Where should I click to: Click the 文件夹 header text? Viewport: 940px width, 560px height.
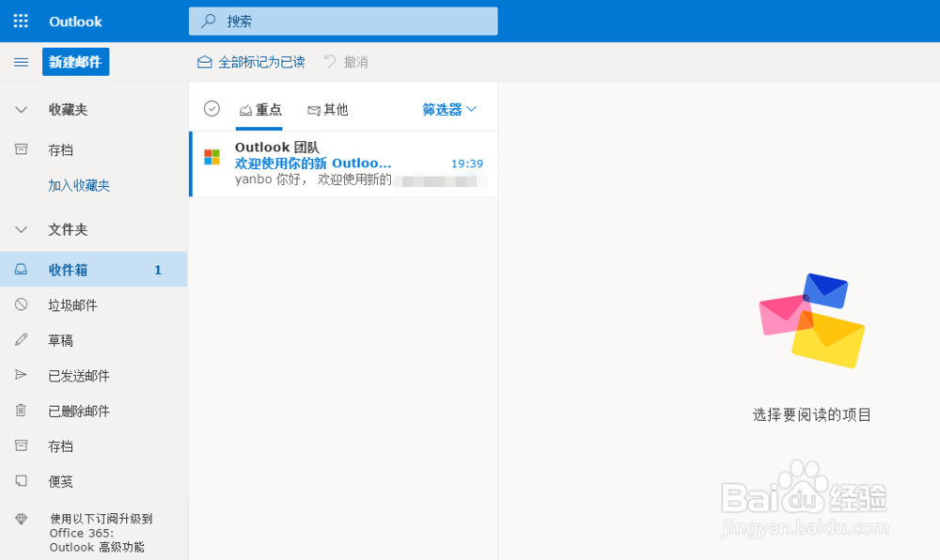(x=68, y=229)
